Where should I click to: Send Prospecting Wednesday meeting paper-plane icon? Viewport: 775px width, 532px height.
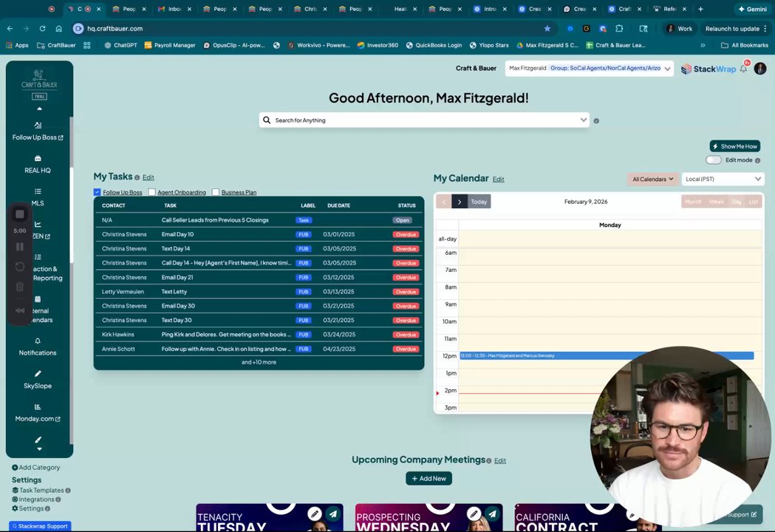[492, 514]
